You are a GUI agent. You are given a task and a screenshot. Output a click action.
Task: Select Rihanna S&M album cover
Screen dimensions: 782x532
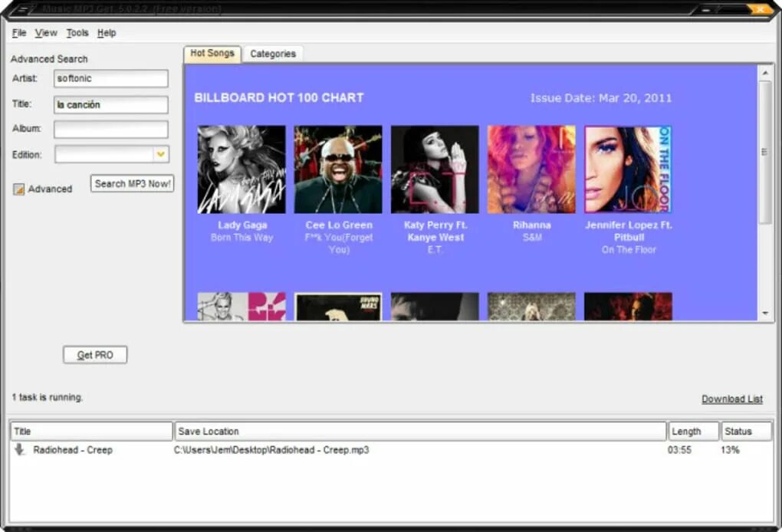click(x=531, y=169)
